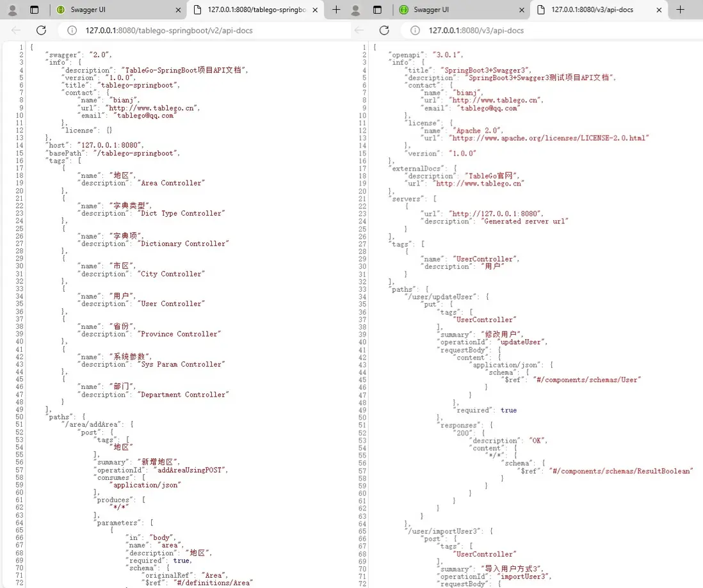Click "application/json" under consumes
Image resolution: width=703 pixels, height=588 pixels.
pyautogui.click(x=145, y=485)
